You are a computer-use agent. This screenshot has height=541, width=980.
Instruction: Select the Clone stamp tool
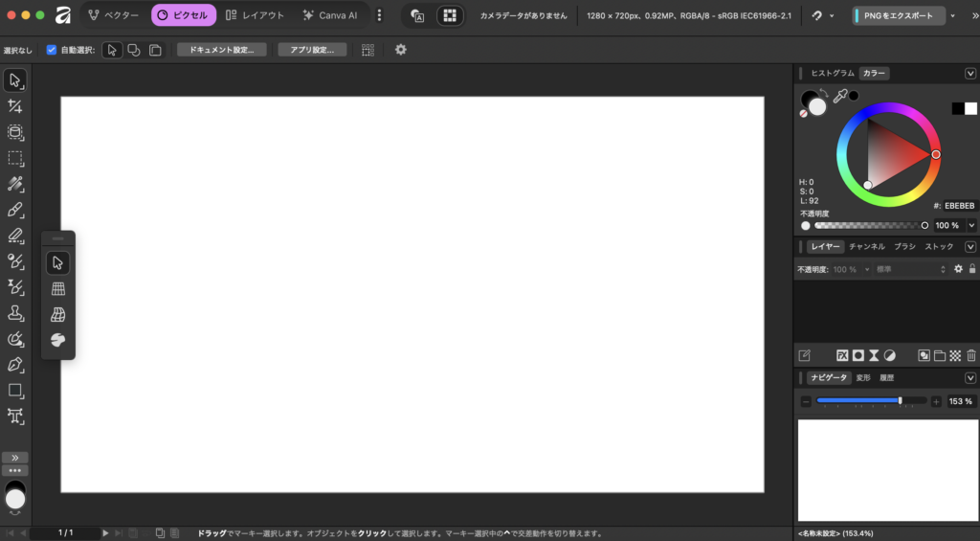[15, 313]
